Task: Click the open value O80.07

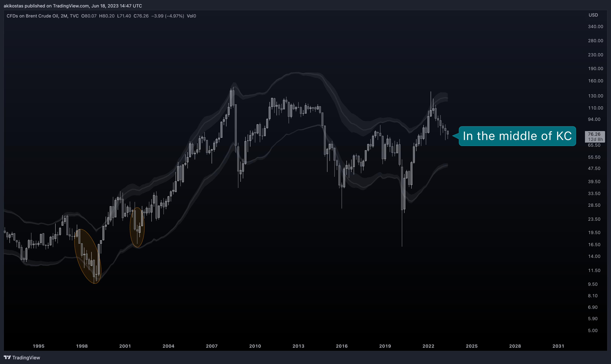Action: click(x=89, y=16)
